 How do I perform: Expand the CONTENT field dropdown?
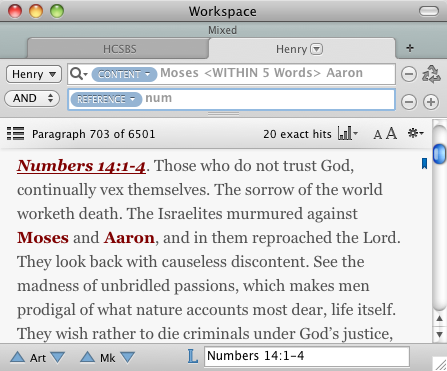[124, 74]
